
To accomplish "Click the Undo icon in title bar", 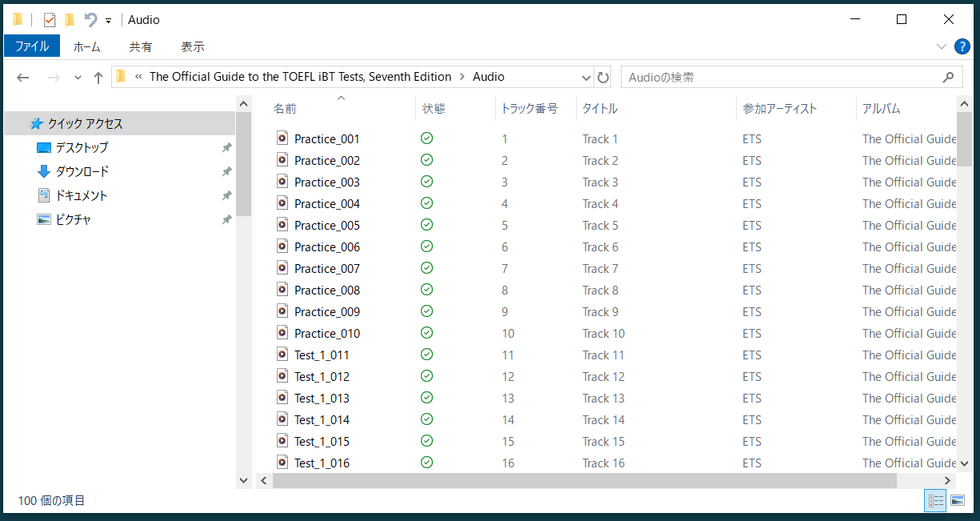I will click(x=90, y=20).
